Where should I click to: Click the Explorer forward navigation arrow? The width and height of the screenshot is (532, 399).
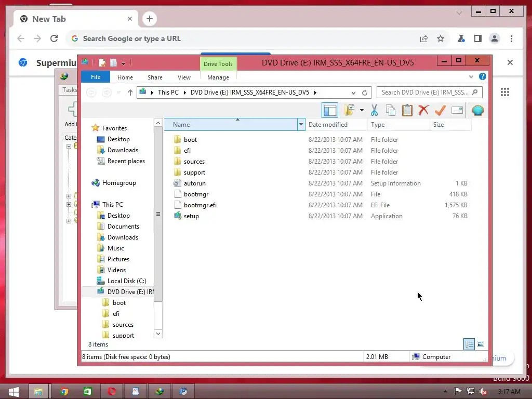click(107, 92)
